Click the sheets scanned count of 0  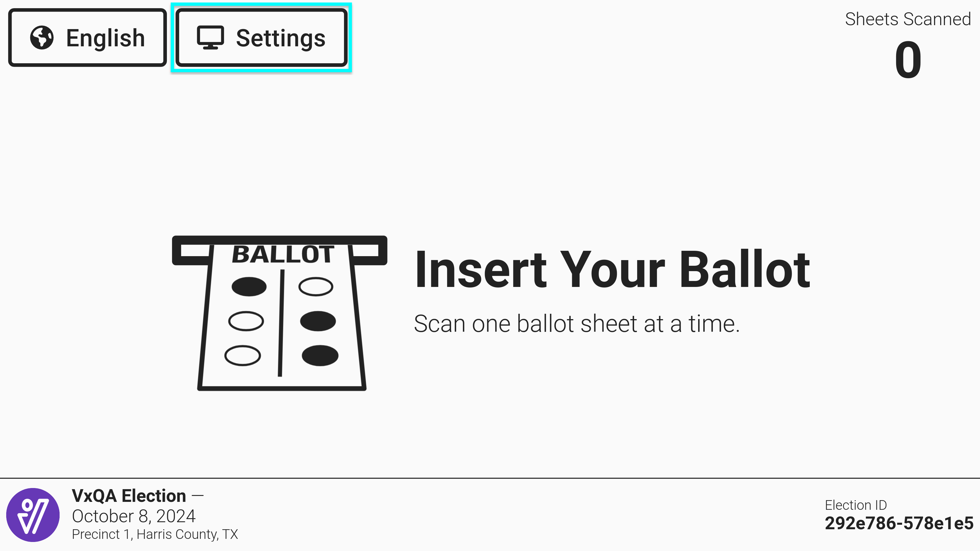pos(908,60)
